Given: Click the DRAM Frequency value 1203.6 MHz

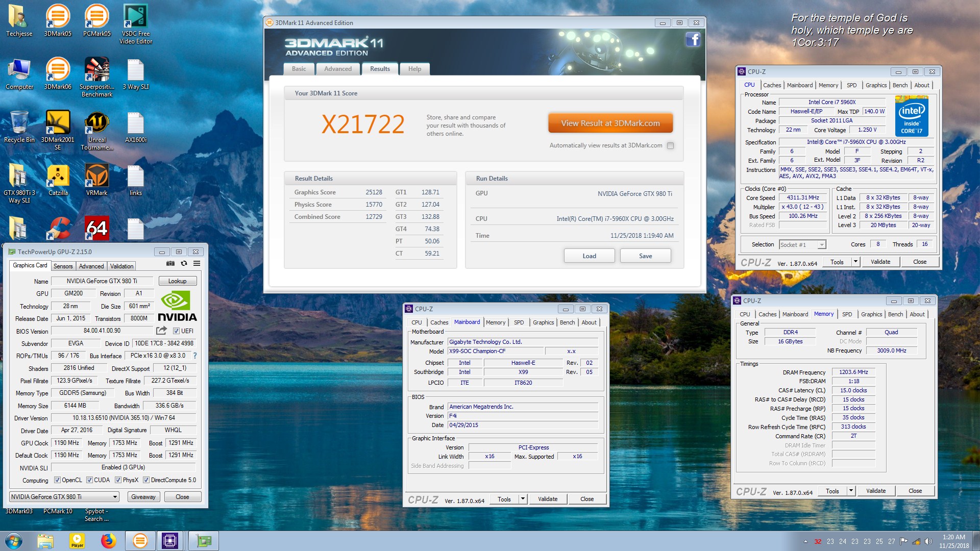Looking at the screenshot, I should 853,372.
